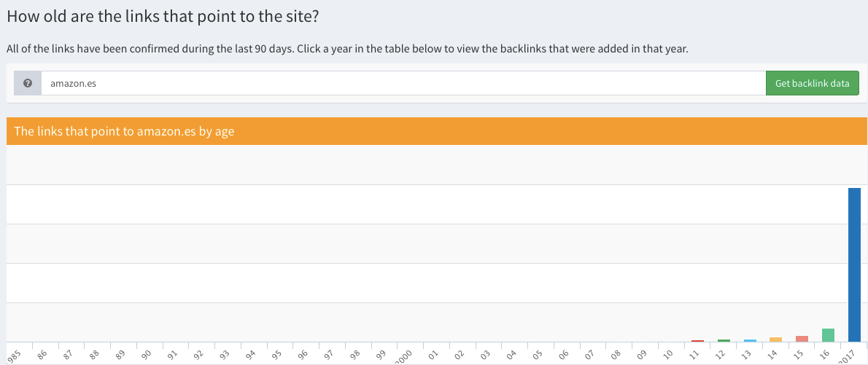Screen dimensions: 868x365
Task: Click the amazon.es domain input field
Action: (403, 83)
